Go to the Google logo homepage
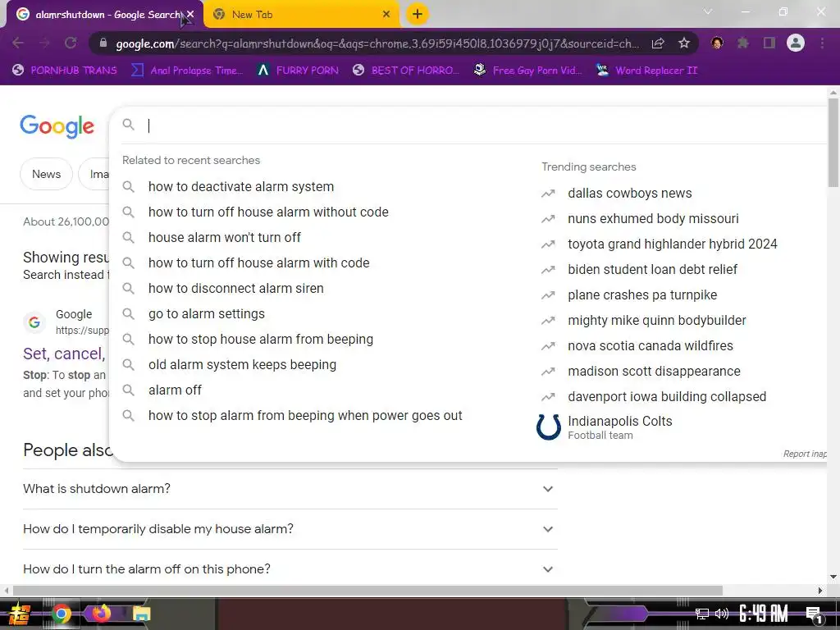 coord(57,126)
